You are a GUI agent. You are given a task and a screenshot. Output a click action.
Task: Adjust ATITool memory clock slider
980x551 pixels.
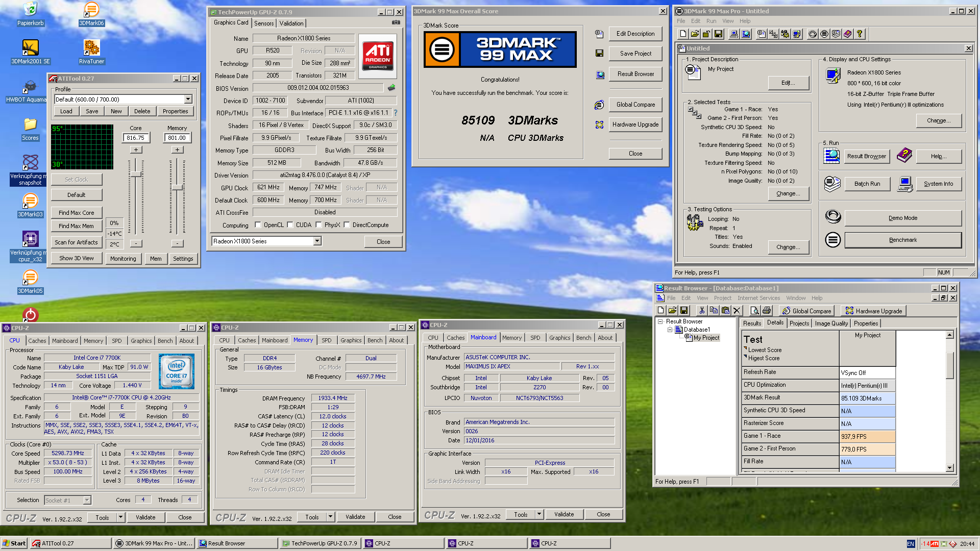pyautogui.click(x=177, y=187)
